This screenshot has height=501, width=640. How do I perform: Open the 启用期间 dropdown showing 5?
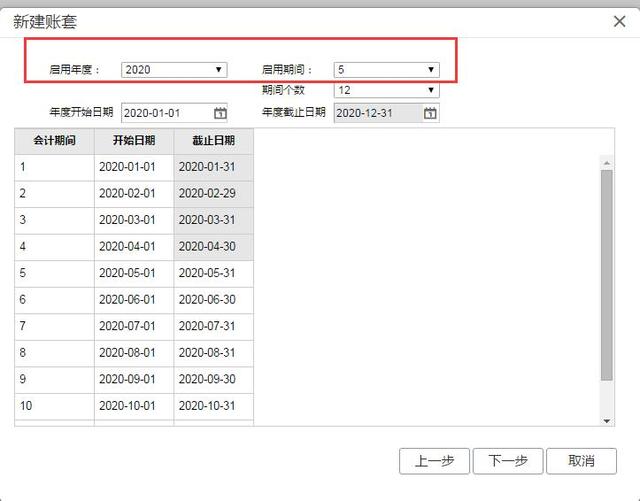(387, 70)
